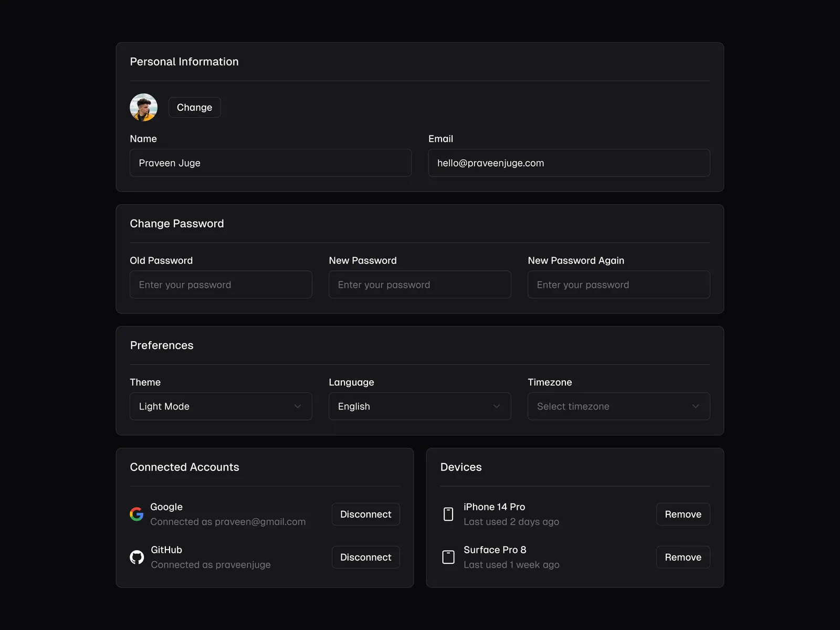Open the Select timezone dropdown

[x=618, y=406]
